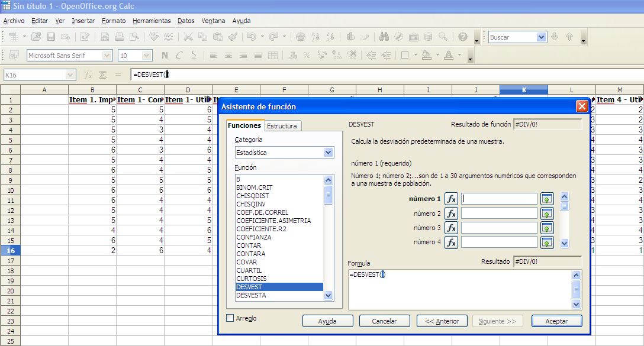Click the Format Paintbrush icon

tap(233, 37)
